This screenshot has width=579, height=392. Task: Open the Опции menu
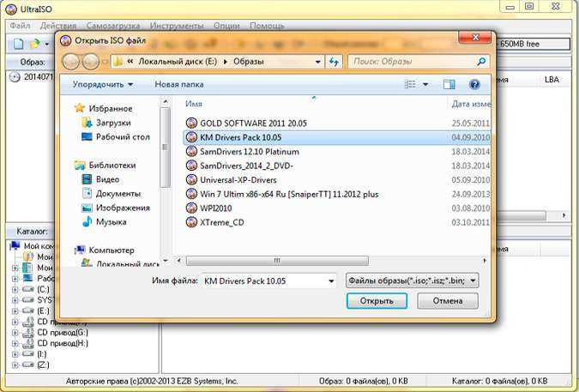[226, 26]
